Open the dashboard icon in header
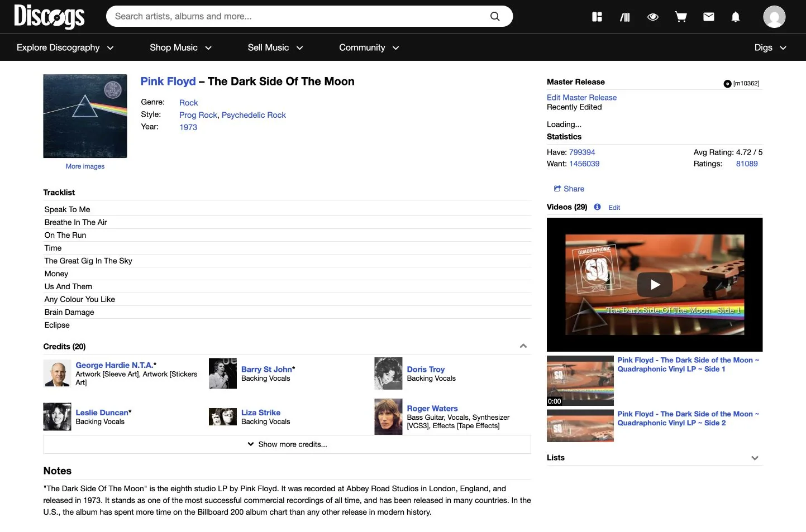806x532 pixels. pos(597,17)
